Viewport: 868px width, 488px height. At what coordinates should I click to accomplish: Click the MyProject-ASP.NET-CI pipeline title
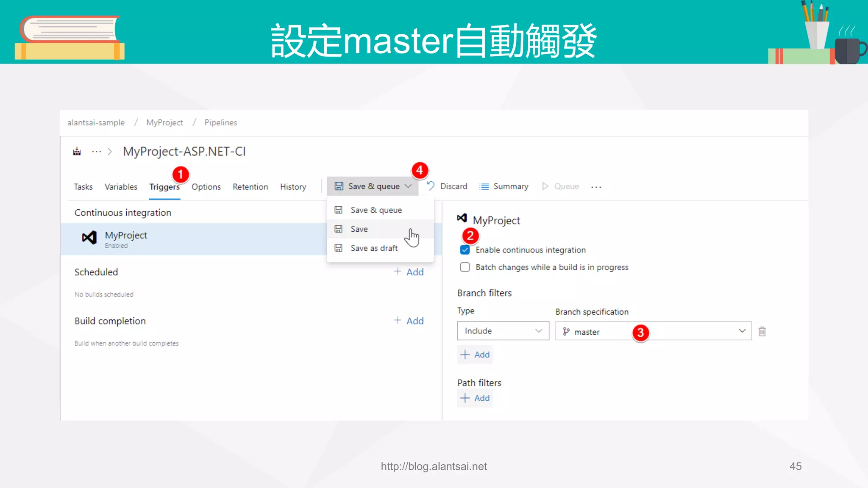(184, 151)
